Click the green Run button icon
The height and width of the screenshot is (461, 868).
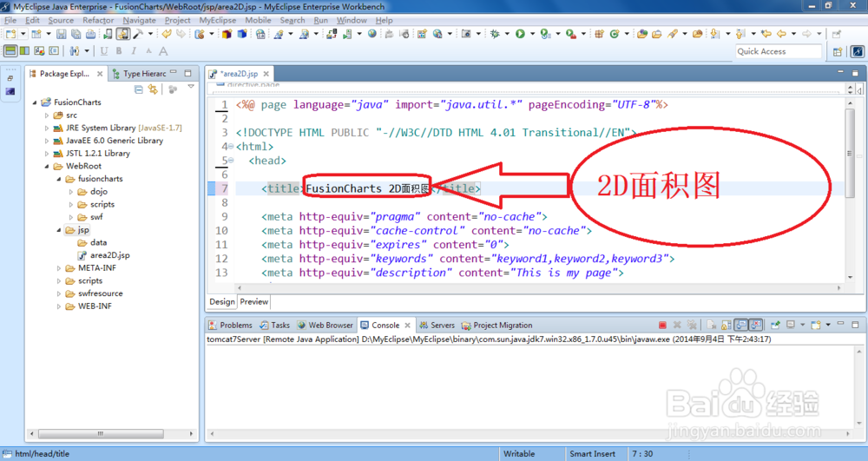[520, 34]
